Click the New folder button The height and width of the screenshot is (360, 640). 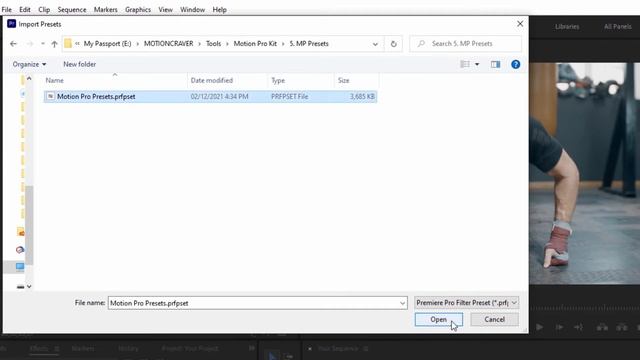80,64
